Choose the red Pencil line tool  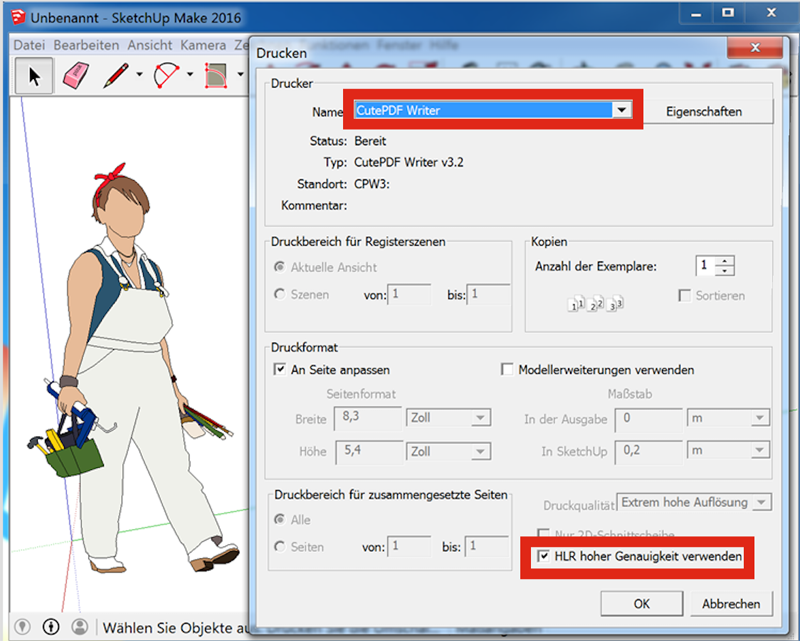point(117,77)
